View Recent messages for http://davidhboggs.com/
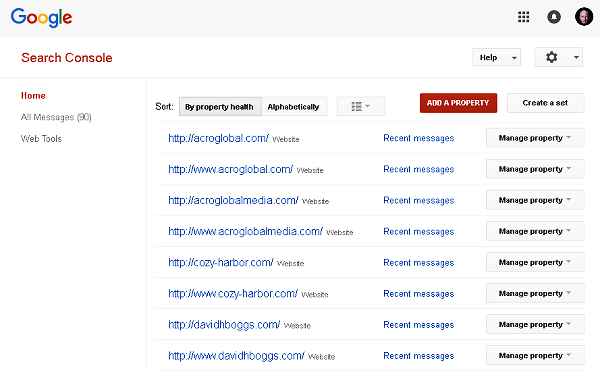600x371 pixels. coord(419,325)
